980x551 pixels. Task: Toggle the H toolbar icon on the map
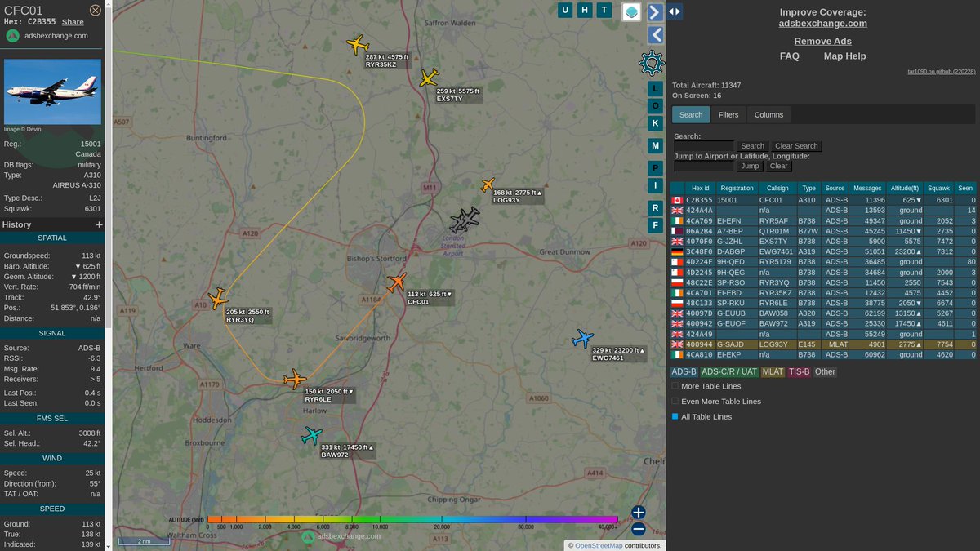click(585, 10)
